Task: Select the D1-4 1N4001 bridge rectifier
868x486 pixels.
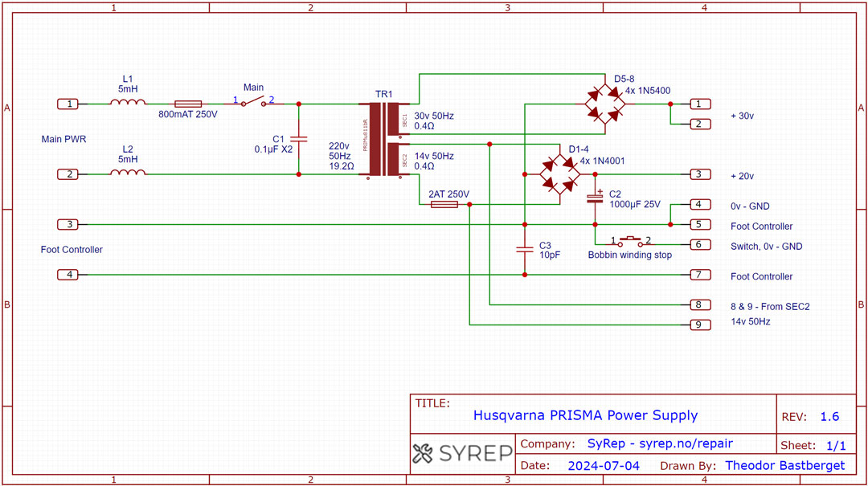Action: pos(560,174)
